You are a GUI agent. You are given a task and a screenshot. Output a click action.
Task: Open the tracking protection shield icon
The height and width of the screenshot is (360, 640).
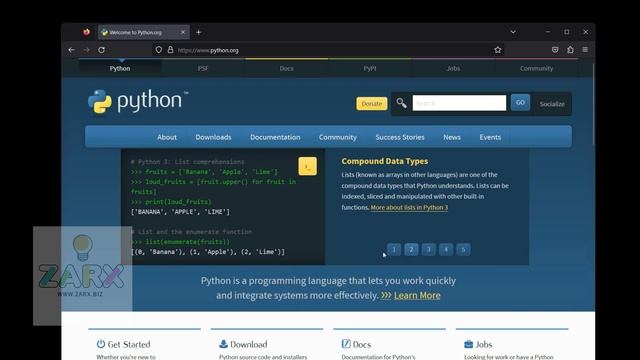159,50
